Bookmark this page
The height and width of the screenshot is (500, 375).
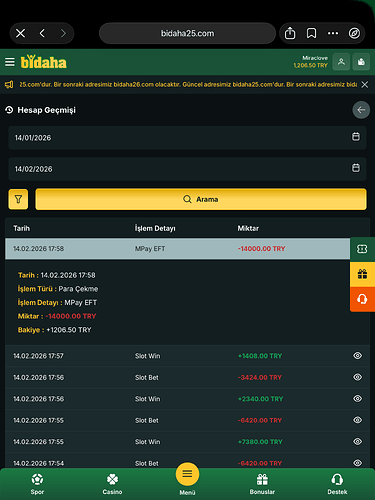point(311,33)
